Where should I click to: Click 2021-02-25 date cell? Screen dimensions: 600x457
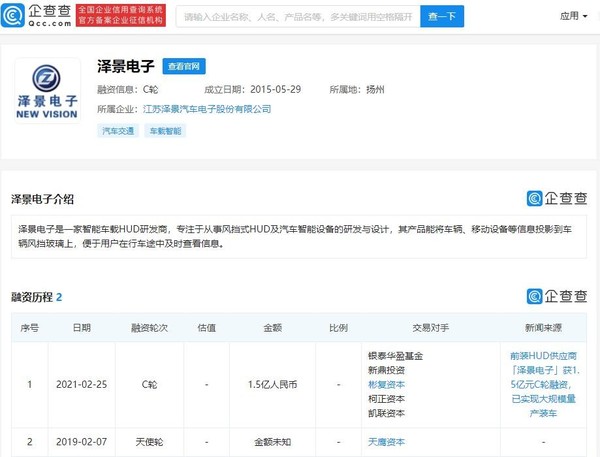pos(82,385)
